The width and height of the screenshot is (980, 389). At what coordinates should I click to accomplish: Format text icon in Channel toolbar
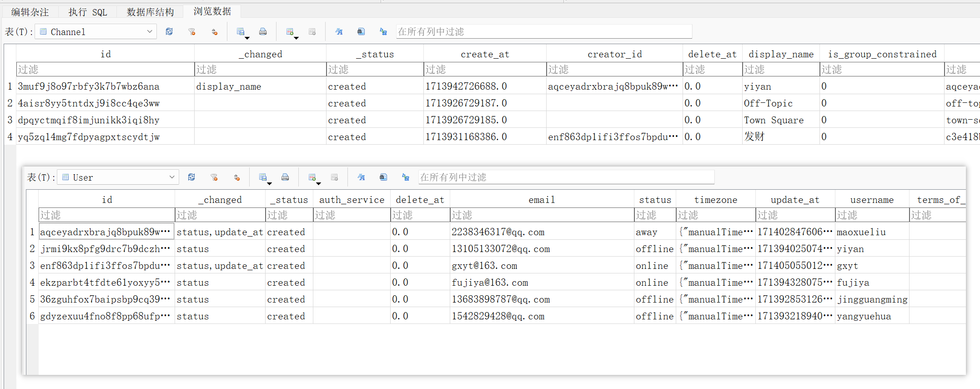(339, 31)
